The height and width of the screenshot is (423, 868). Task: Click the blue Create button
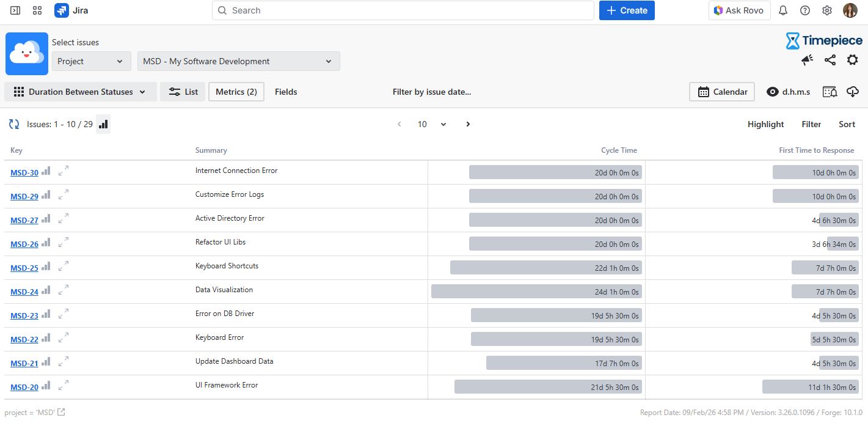click(627, 10)
